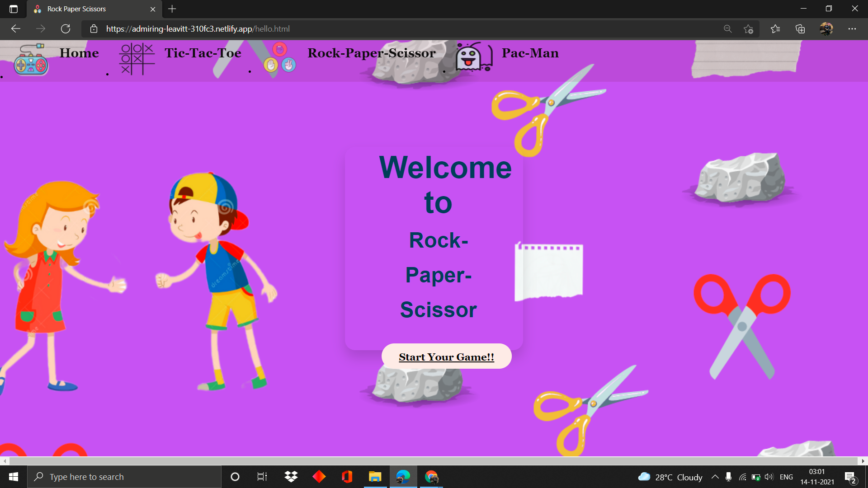Image resolution: width=868 pixels, height=488 pixels.
Task: Refresh the current browser page
Action: (x=66, y=29)
